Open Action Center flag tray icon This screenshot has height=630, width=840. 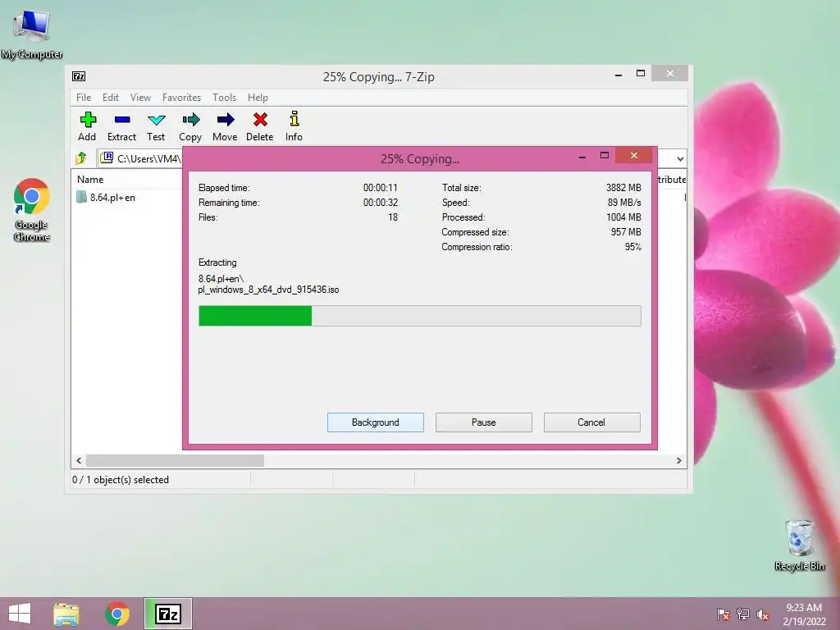(x=724, y=614)
